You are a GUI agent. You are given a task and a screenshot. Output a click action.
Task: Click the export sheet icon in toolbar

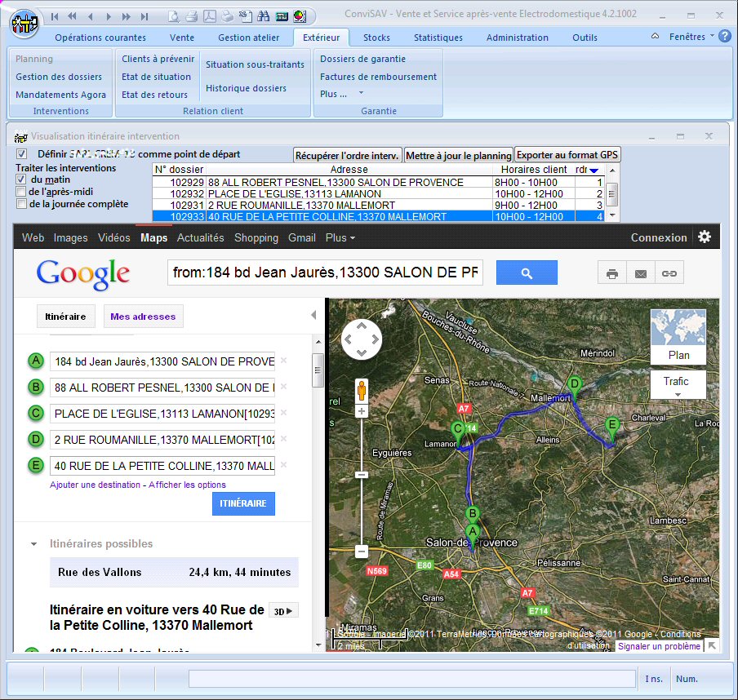point(245,16)
